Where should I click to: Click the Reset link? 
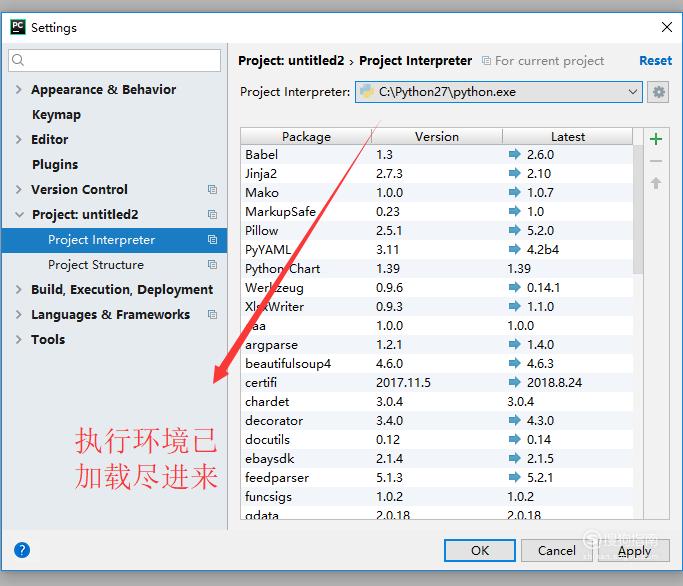pyautogui.click(x=655, y=61)
